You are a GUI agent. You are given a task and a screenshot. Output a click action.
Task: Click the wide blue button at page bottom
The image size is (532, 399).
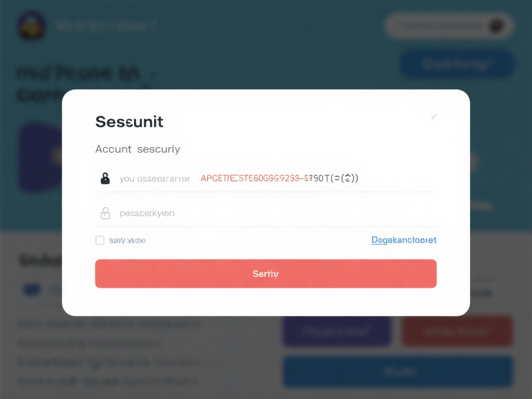tap(397, 371)
